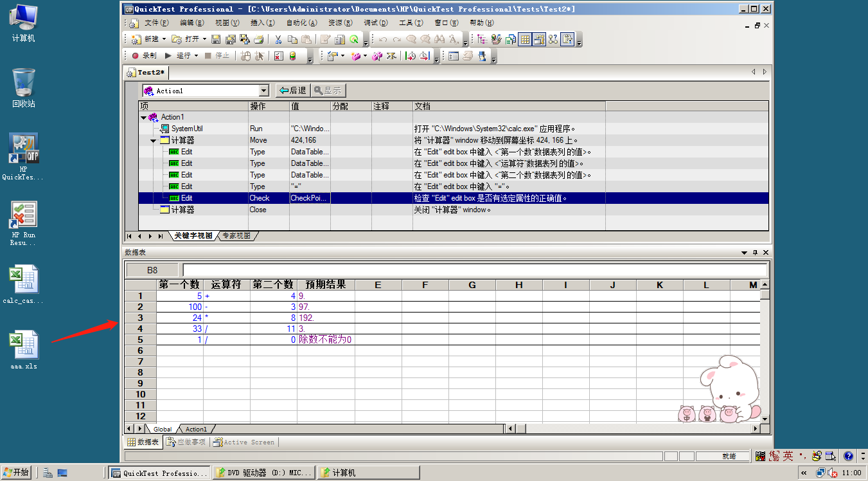Screen dimensions: 868x481
Task: Open the 视图(V) menu
Action: pos(227,23)
